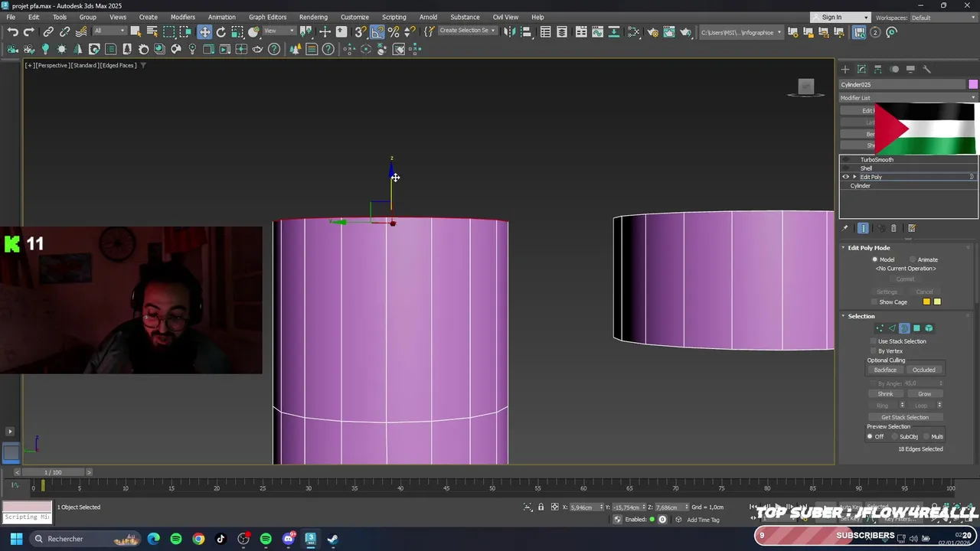Select the Animate radio button
This screenshot has height=551, width=980.
[x=913, y=259]
